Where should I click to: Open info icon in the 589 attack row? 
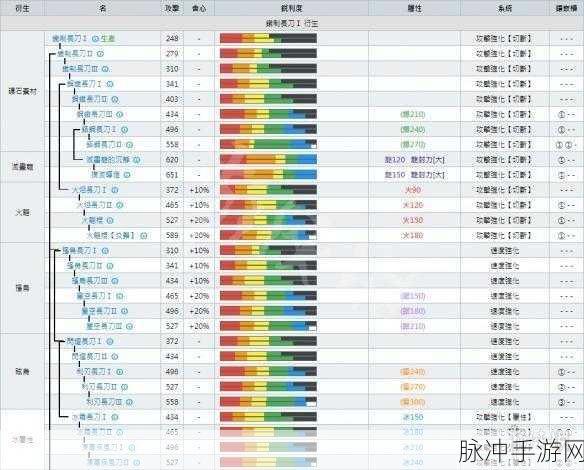(144, 236)
